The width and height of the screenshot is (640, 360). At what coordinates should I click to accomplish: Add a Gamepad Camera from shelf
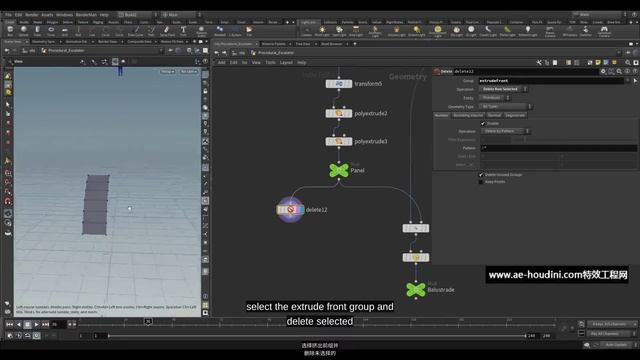click(x=604, y=31)
